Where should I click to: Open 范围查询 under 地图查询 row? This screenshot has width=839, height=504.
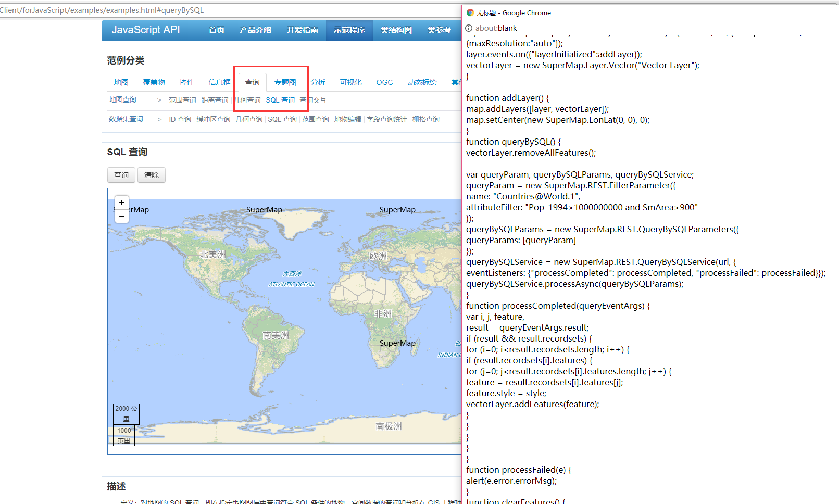click(182, 100)
